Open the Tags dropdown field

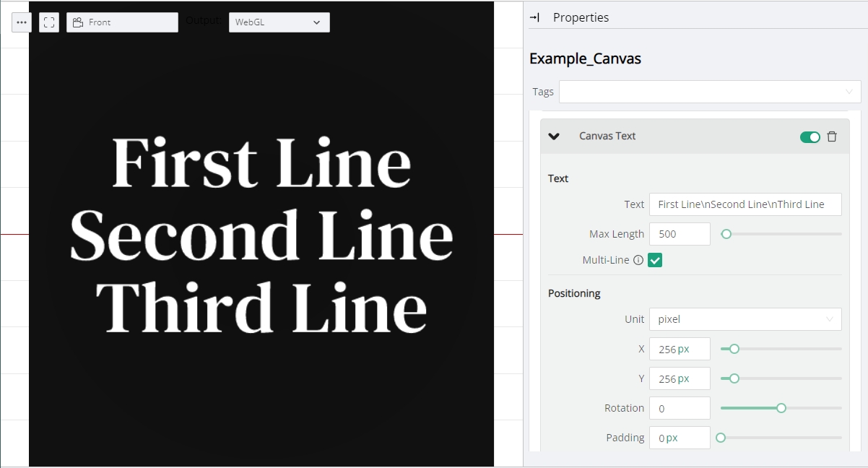709,92
